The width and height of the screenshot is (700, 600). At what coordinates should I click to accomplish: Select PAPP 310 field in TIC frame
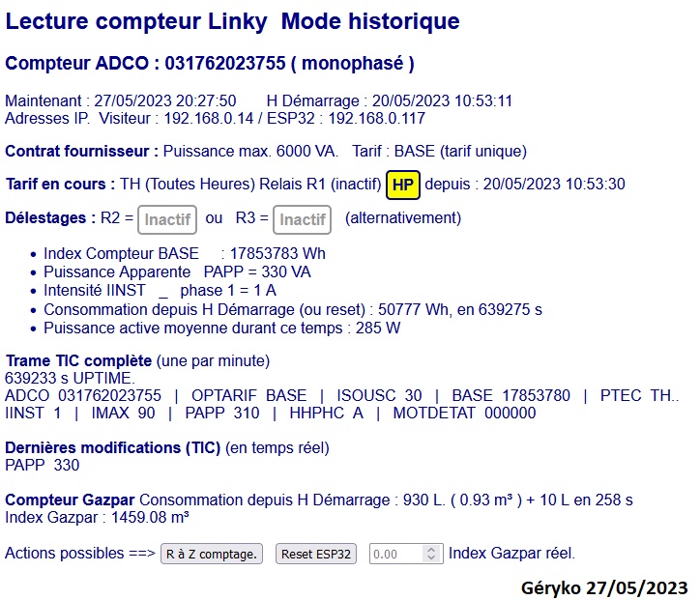pyautogui.click(x=221, y=413)
